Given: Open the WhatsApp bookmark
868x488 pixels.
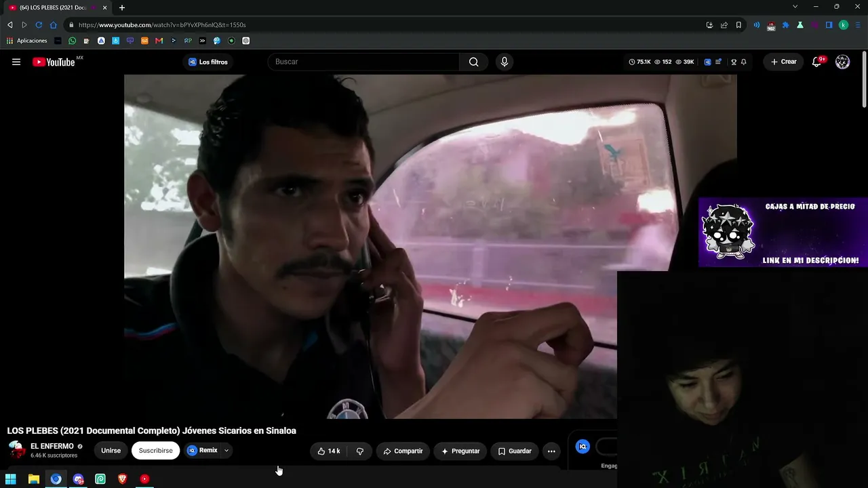Looking at the screenshot, I should [73, 41].
